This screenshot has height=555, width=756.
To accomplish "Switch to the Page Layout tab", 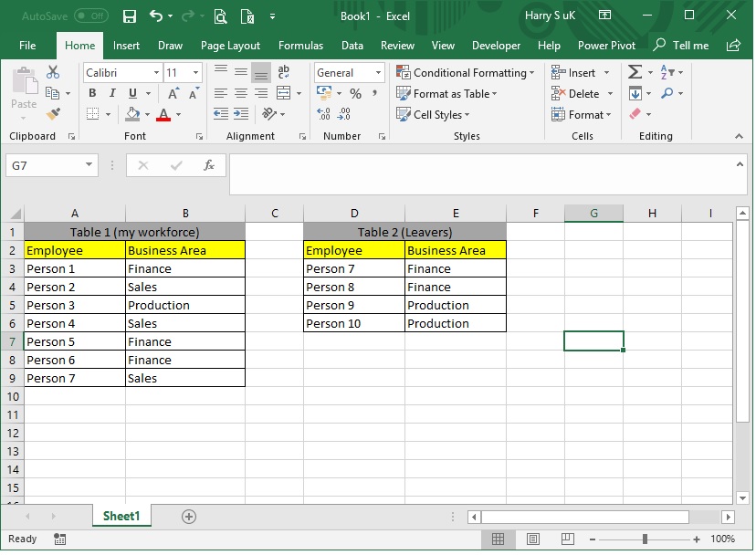I will (230, 46).
